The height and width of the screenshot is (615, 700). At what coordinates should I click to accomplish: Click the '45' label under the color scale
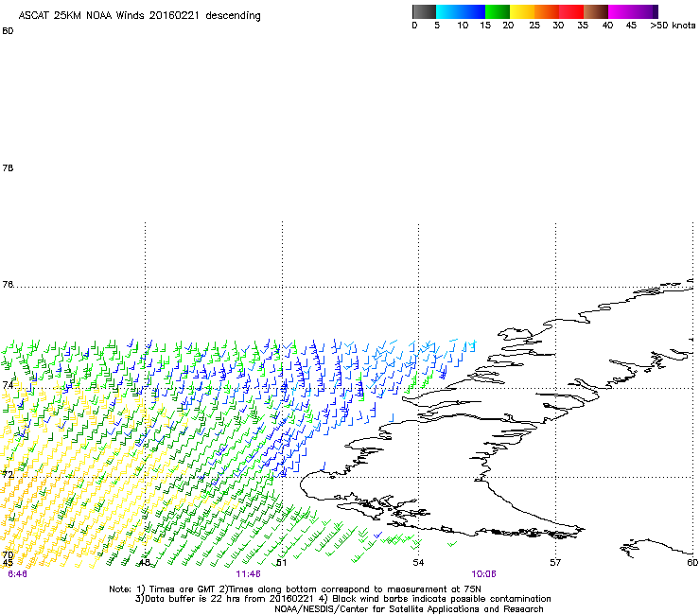coord(631,26)
